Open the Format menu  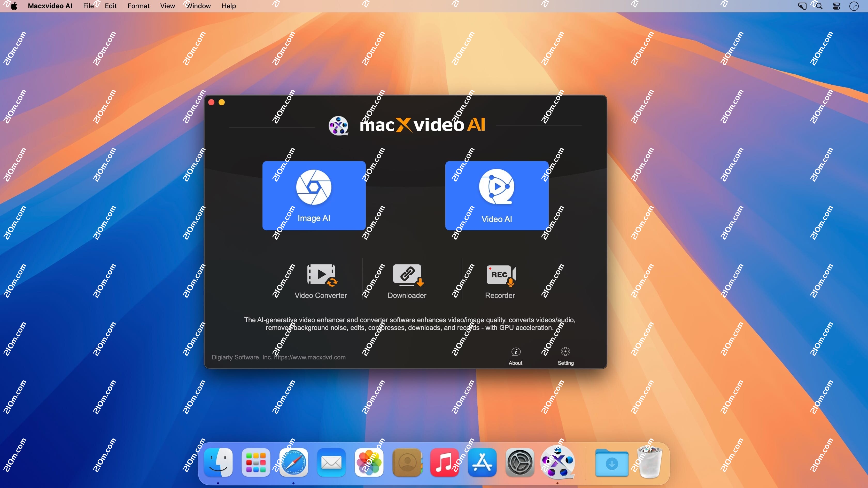pyautogui.click(x=138, y=6)
